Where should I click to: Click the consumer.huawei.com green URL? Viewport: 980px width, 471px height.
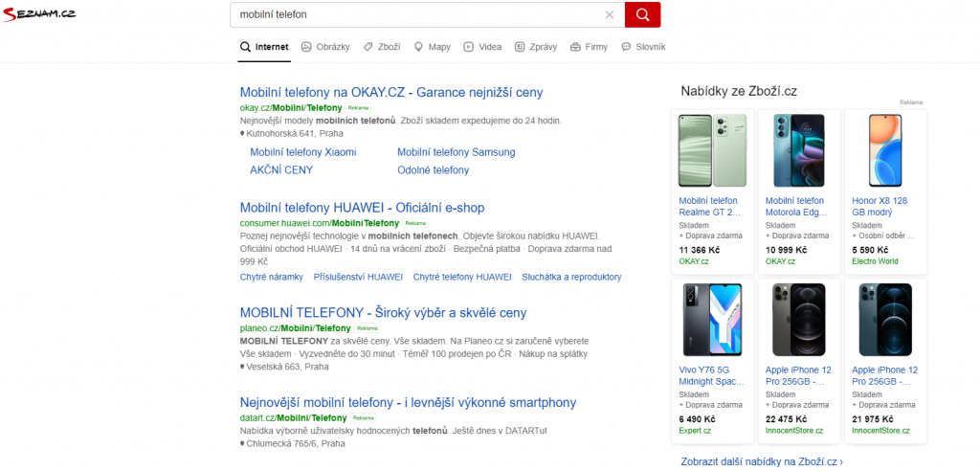point(320,223)
